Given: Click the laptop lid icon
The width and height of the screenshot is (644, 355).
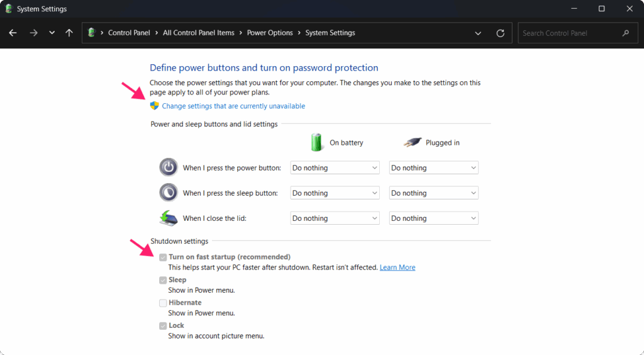Looking at the screenshot, I should pos(169,218).
